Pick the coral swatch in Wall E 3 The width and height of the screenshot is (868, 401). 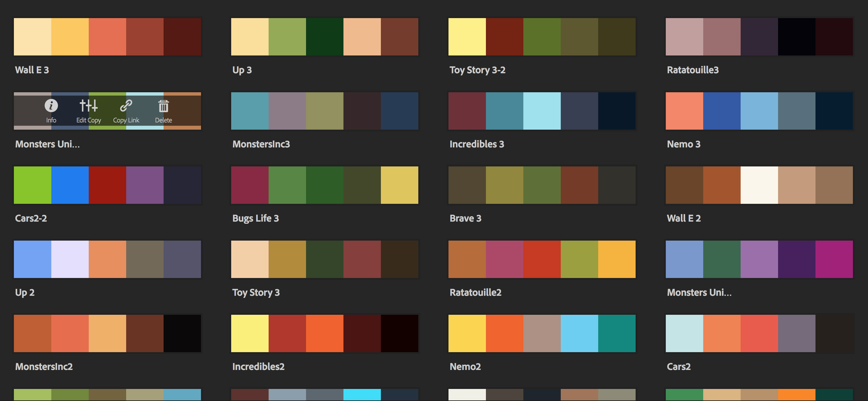107,37
